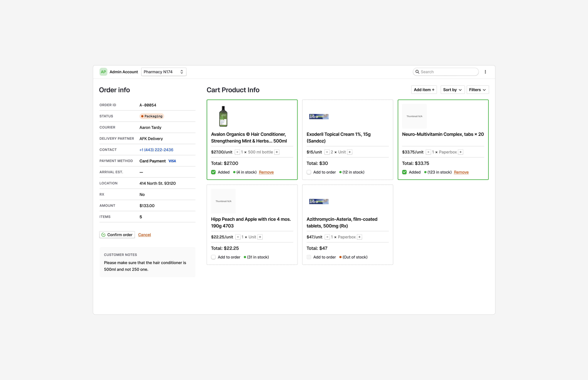Click the Avalon Organics bottle thumbnail
The height and width of the screenshot is (380, 588).
[223, 116]
